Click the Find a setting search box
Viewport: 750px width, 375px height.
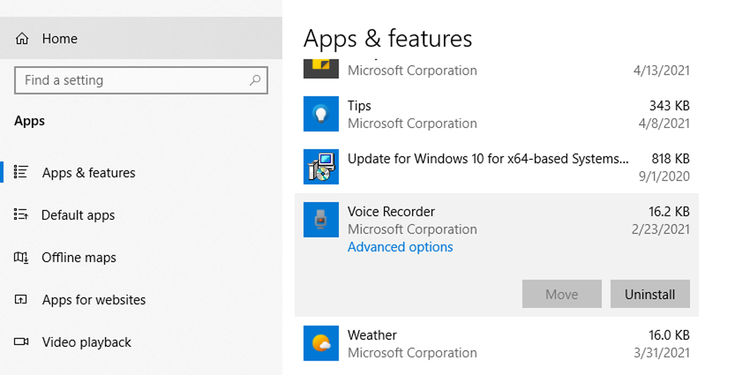tap(141, 80)
